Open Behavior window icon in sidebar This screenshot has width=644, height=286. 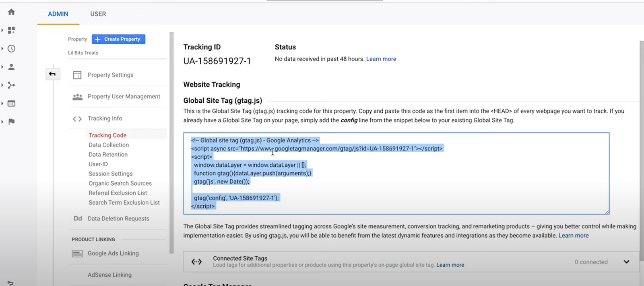click(11, 104)
